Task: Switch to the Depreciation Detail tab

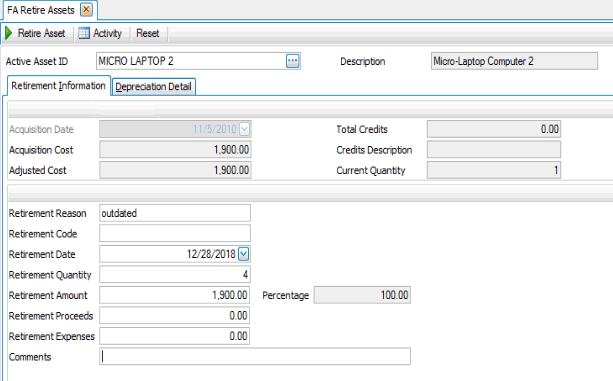Action: tap(153, 86)
